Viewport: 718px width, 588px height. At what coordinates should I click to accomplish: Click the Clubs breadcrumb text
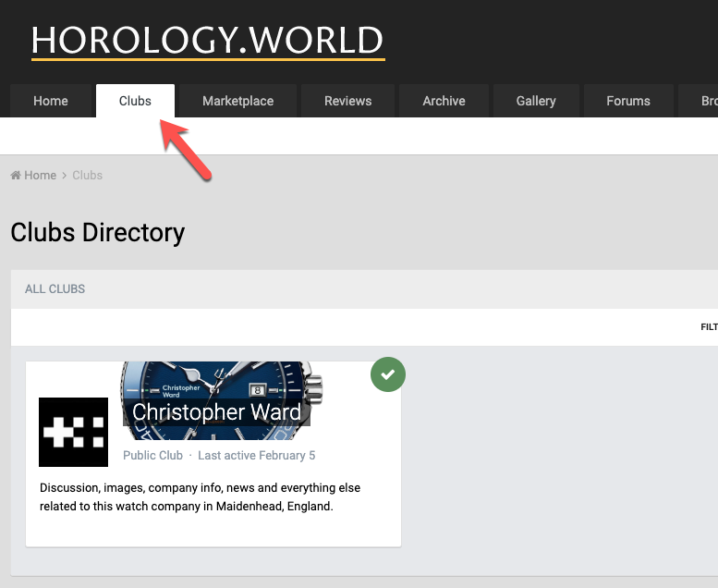coord(88,175)
